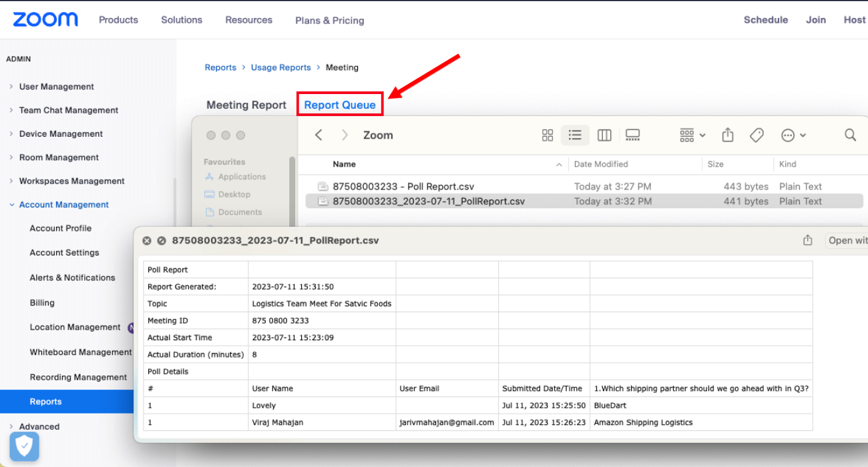This screenshot has width=868, height=467.
Task: Open Account Settings page
Action: pos(64,253)
